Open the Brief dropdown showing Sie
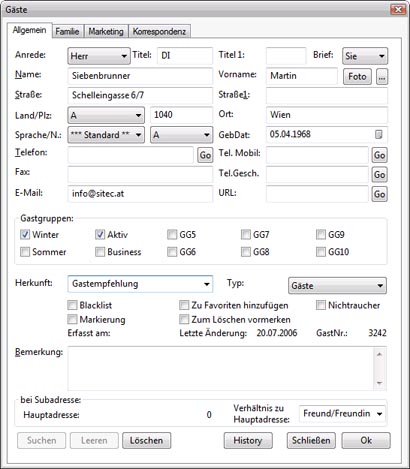 (x=365, y=56)
